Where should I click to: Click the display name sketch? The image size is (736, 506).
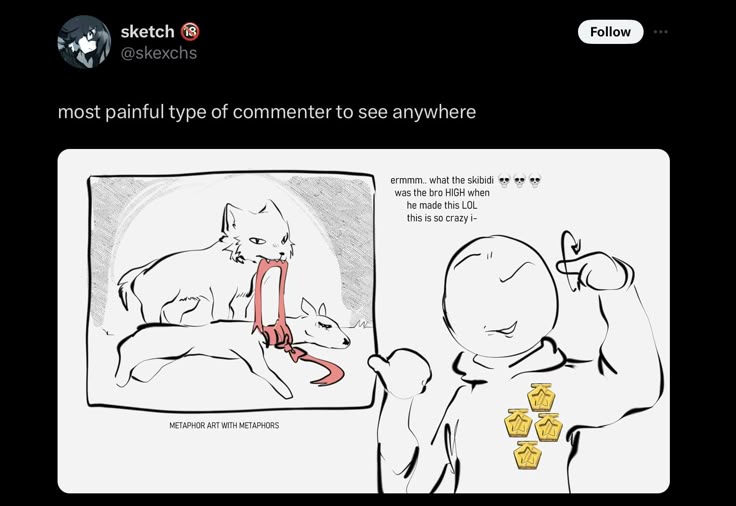pyautogui.click(x=147, y=31)
